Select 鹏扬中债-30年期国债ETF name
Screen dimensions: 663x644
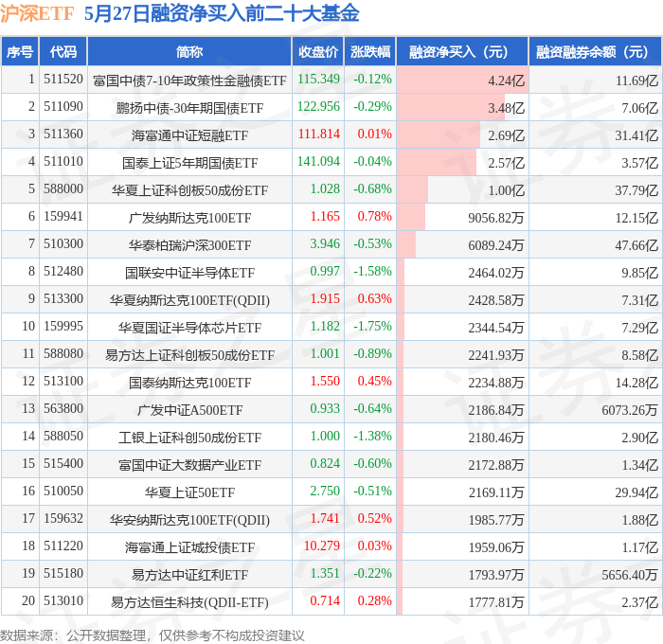[189, 108]
